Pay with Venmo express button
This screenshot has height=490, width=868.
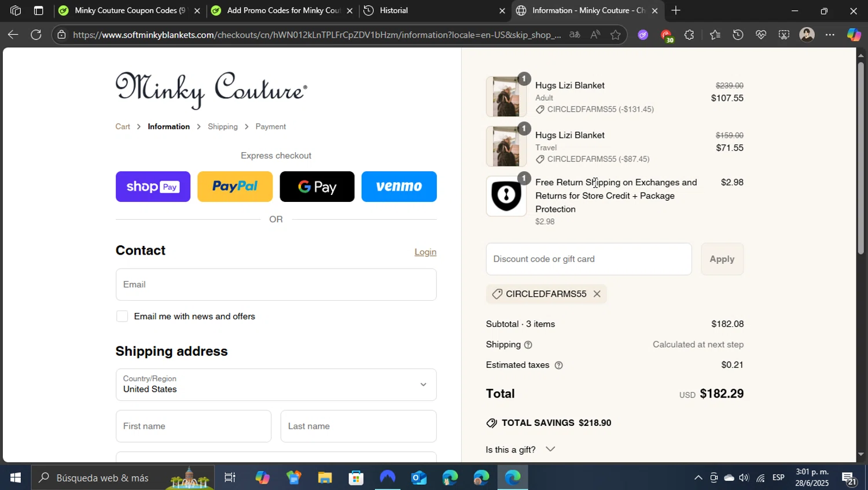pos(399,187)
